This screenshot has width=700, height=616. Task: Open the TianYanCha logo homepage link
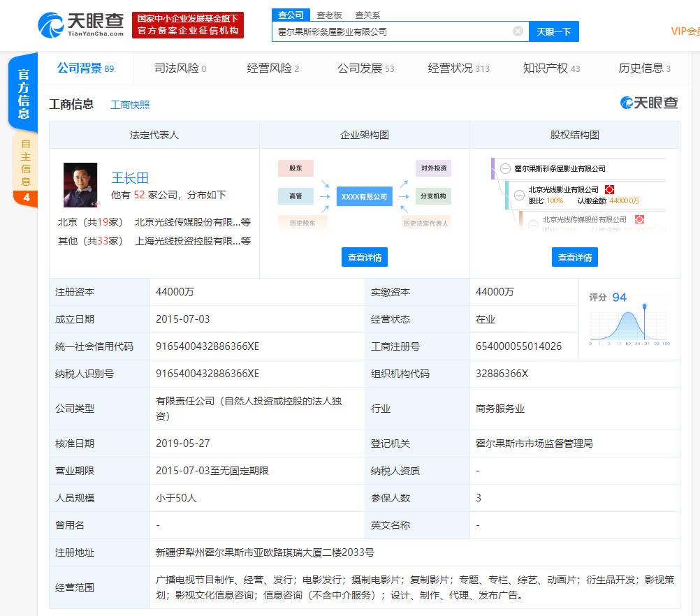(x=81, y=25)
